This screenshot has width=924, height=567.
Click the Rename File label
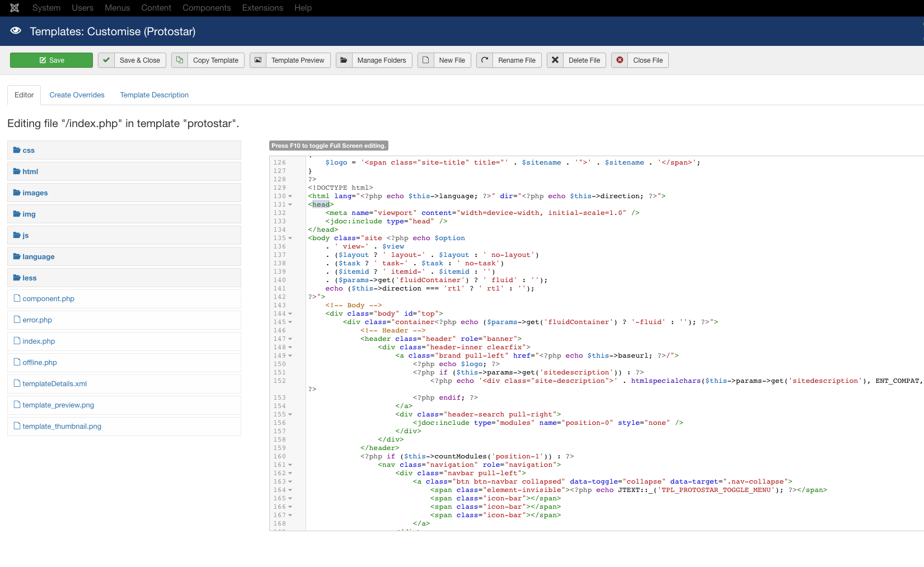point(517,60)
